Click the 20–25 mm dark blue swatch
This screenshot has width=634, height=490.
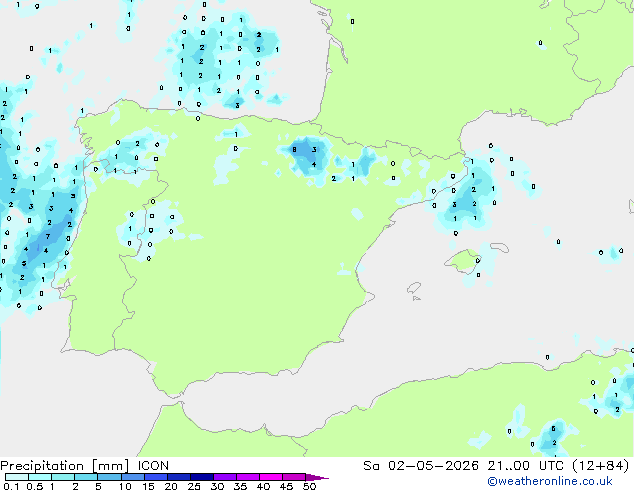(x=179, y=477)
